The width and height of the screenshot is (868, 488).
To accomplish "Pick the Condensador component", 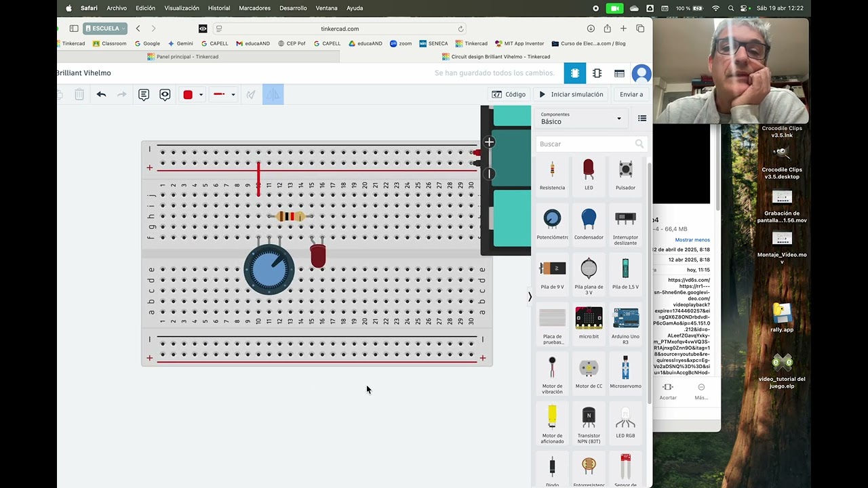I will coord(589,225).
